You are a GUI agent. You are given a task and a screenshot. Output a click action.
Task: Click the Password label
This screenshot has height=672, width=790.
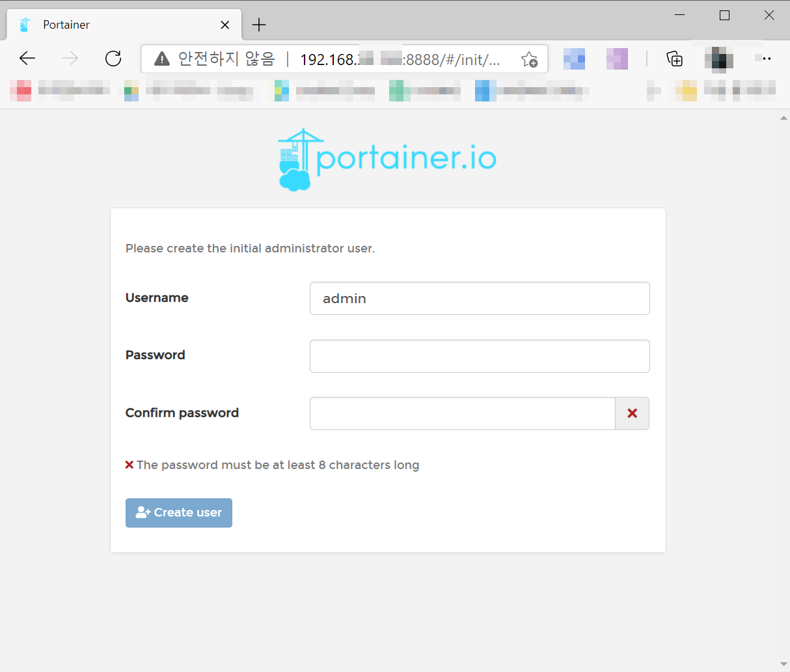coord(156,355)
